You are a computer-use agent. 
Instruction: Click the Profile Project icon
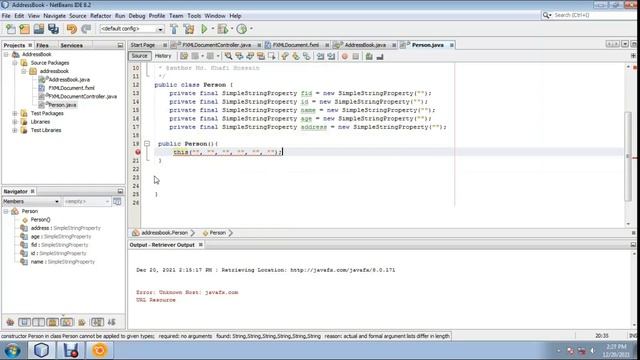point(242,29)
